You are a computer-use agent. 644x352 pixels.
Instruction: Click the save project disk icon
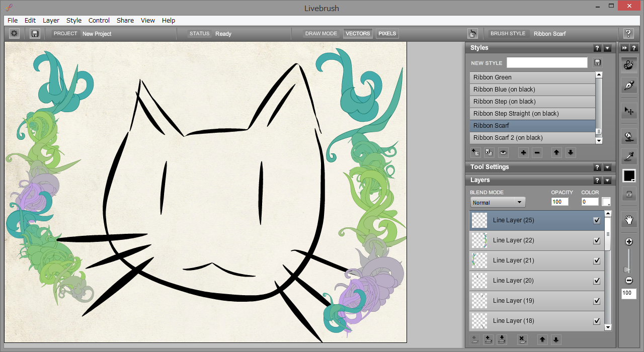35,34
